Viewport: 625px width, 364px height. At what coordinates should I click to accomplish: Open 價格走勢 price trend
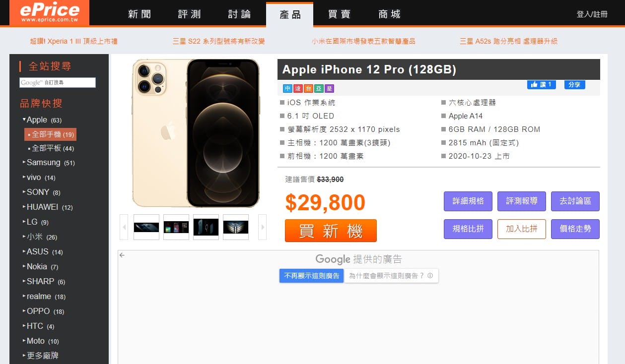click(x=575, y=229)
